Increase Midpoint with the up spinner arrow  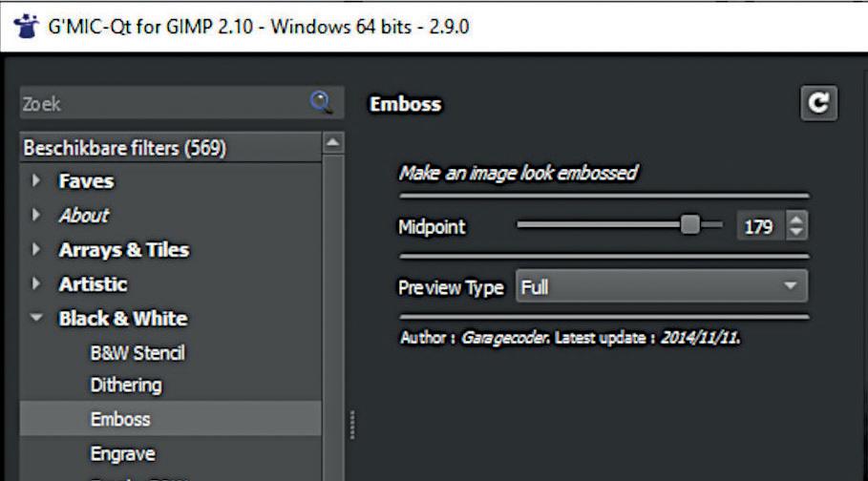796,220
